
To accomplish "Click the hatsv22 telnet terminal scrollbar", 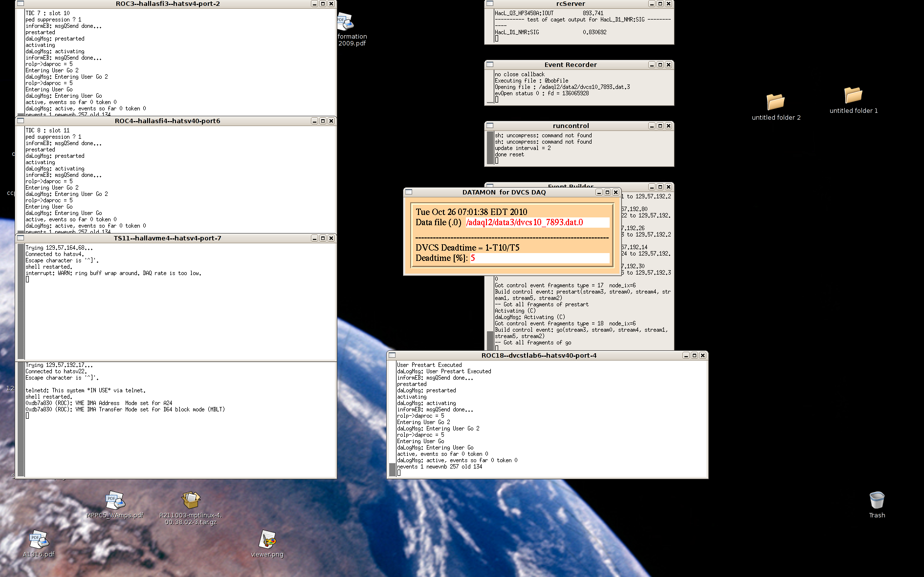I will 21,419.
